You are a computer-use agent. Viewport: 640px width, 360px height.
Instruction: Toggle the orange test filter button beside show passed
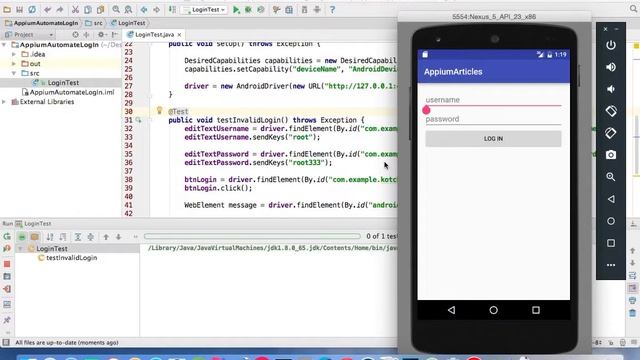35,236
